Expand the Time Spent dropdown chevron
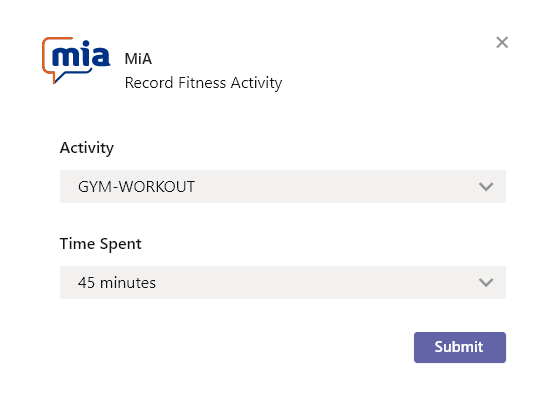Viewport: 557px width, 398px height. (486, 283)
